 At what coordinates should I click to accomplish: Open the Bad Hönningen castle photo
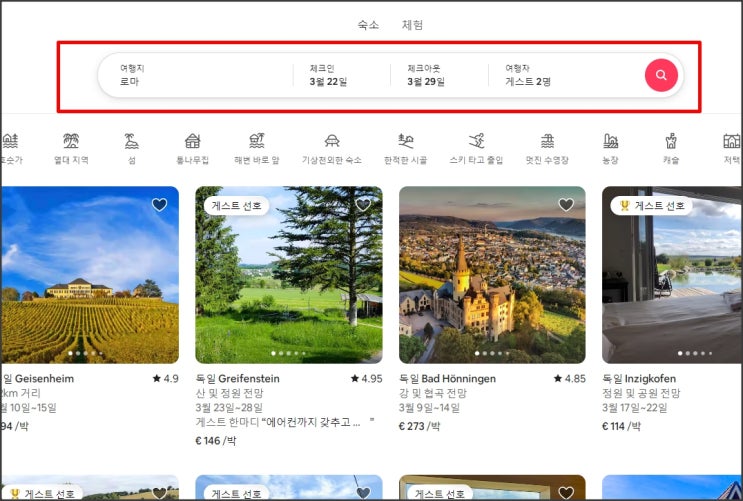(492, 275)
